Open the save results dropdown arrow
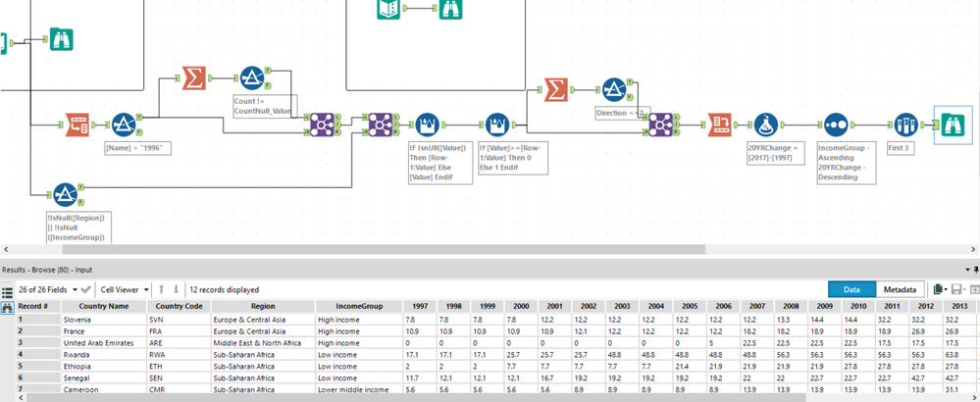The height and width of the screenshot is (402, 980). (965, 289)
